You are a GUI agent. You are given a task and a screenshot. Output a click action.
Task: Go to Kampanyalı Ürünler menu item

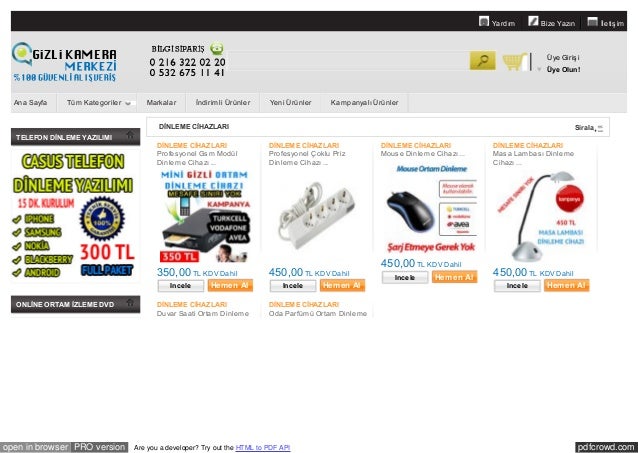365,103
